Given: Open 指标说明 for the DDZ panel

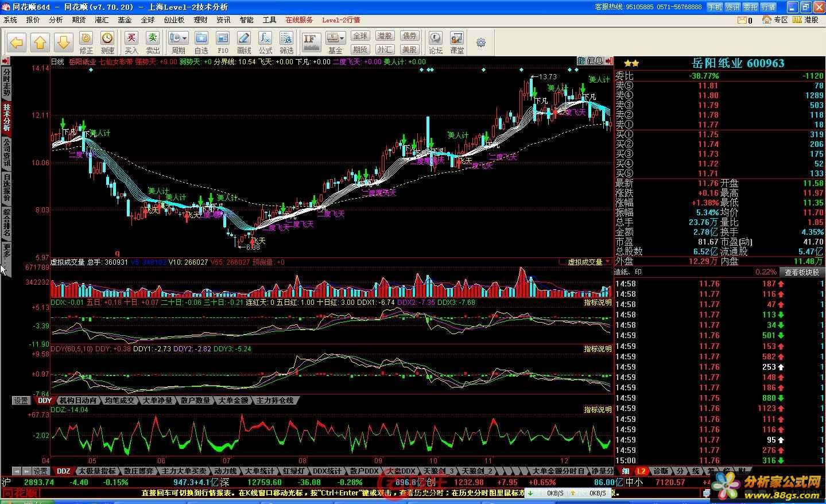Looking at the screenshot, I should coord(598,410).
